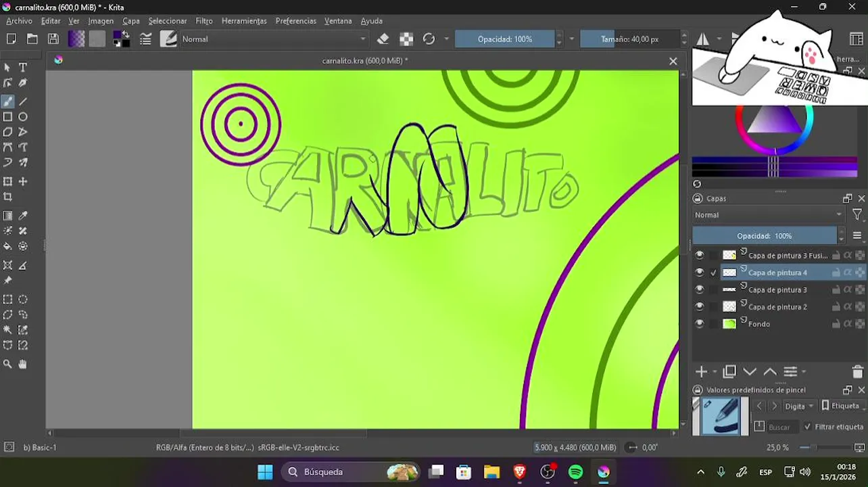The height and width of the screenshot is (487, 868).
Task: Toggle Filtrar etiqueta checkbox
Action: (807, 427)
